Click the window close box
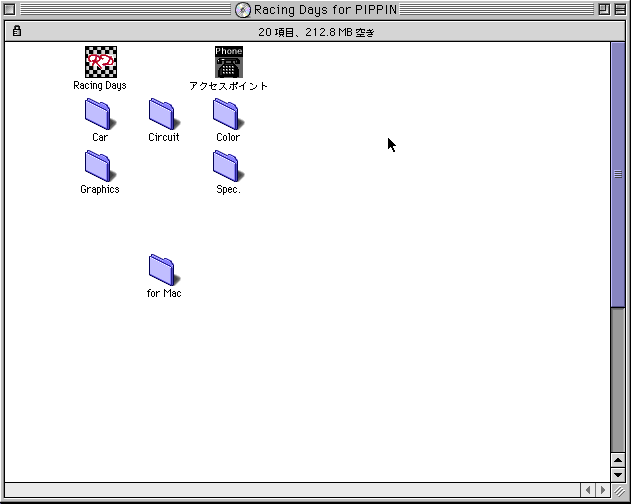The height and width of the screenshot is (504, 631). 10,9
